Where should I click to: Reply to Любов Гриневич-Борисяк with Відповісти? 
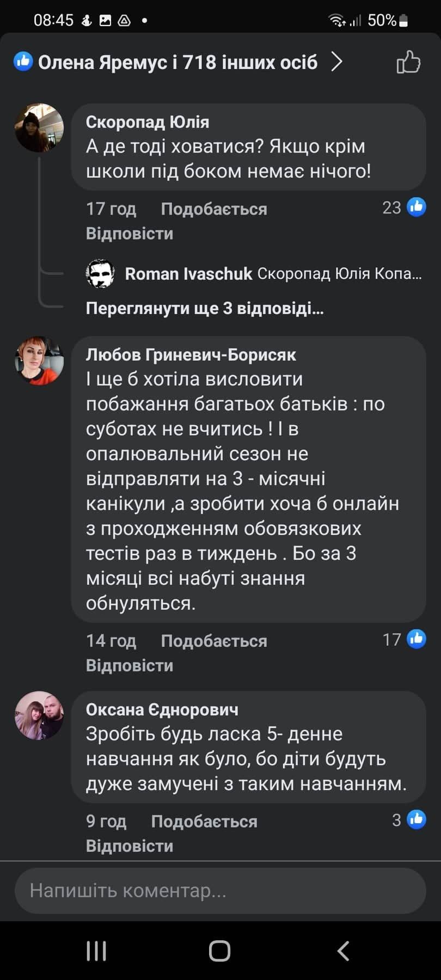(x=129, y=665)
